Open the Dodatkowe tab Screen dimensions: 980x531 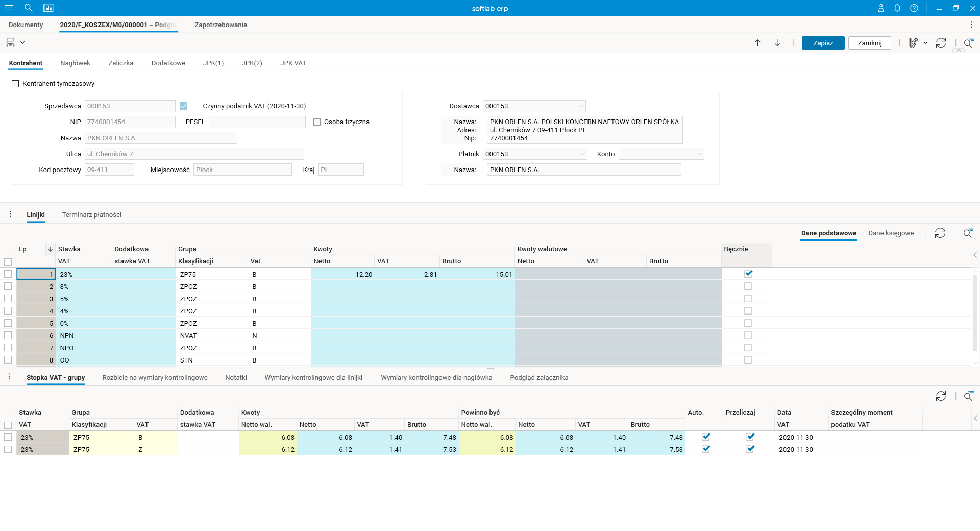(168, 63)
